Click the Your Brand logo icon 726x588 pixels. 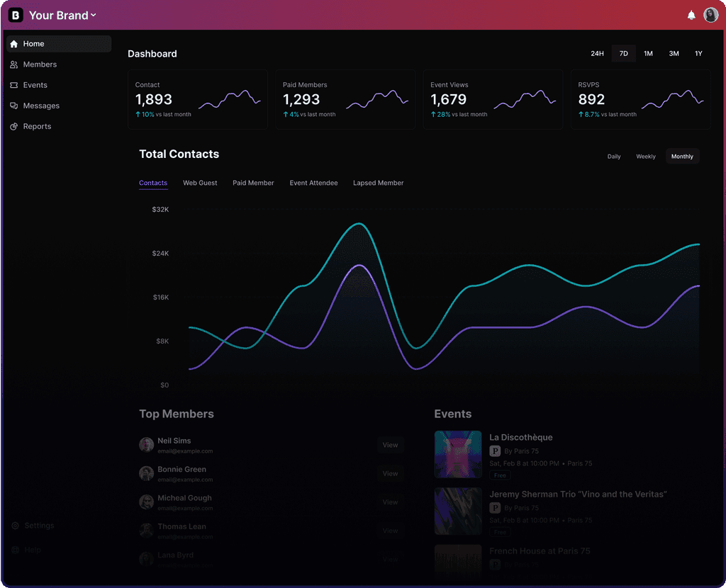pos(16,16)
